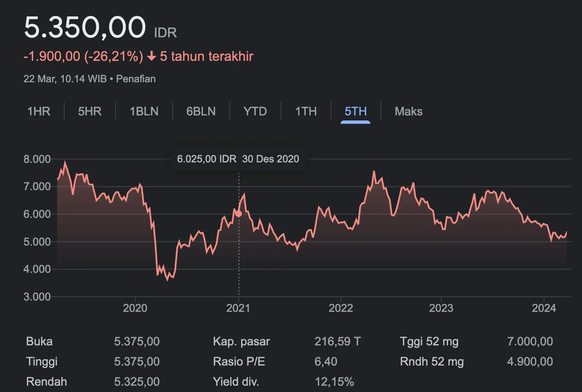Click the Yield div. value 12,15%
Image resolution: width=582 pixels, height=392 pixels.
(334, 382)
